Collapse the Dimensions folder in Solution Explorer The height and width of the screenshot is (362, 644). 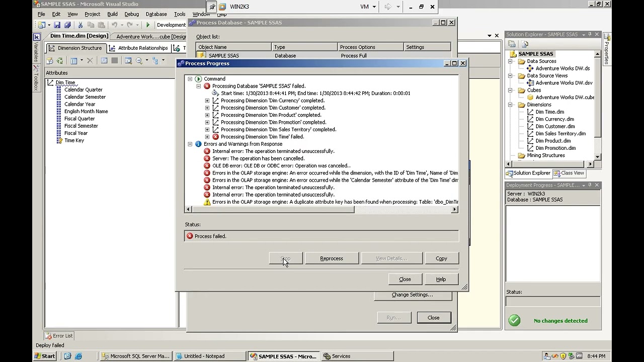(510, 105)
